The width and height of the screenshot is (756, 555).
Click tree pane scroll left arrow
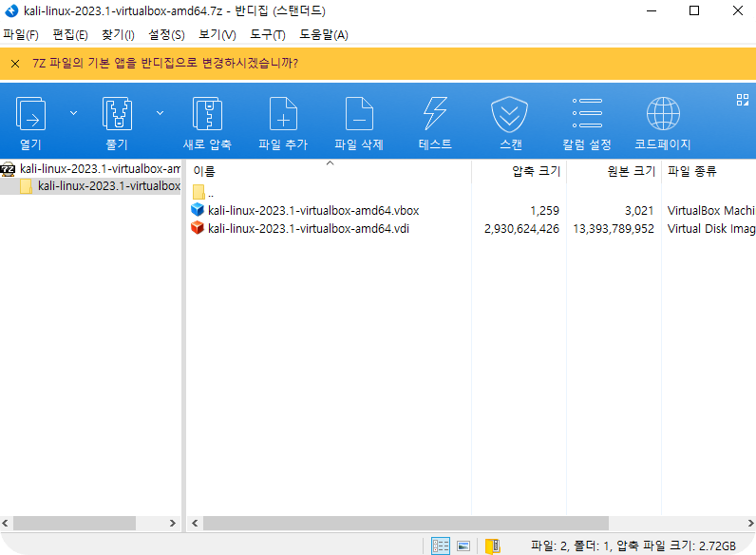(x=6, y=523)
